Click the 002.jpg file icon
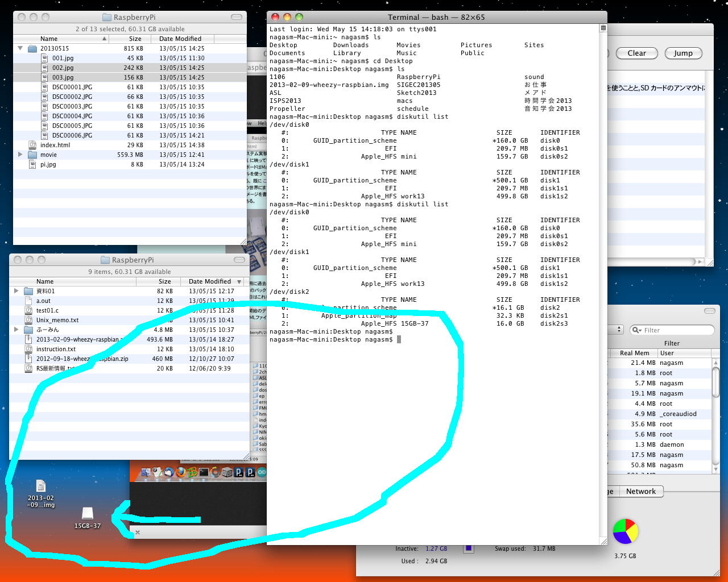Image resolution: width=728 pixels, height=582 pixels. click(45, 68)
